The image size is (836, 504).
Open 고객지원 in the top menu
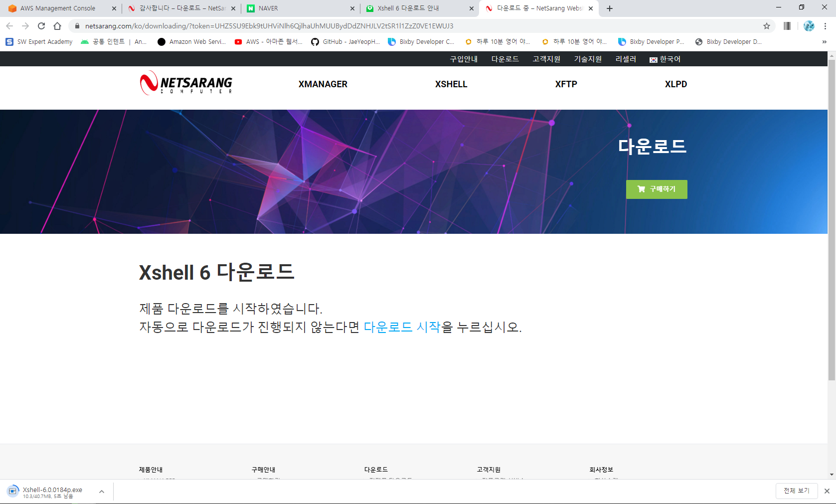(x=546, y=59)
